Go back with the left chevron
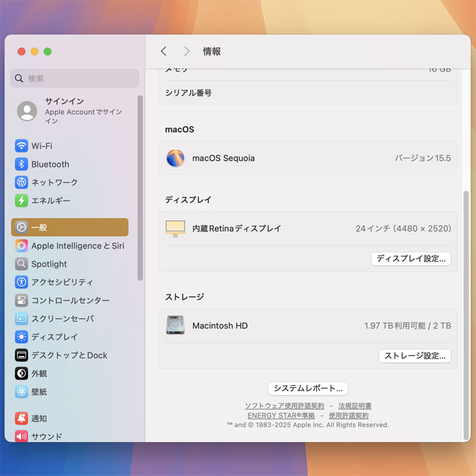Image resolution: width=476 pixels, height=476 pixels. tap(164, 51)
